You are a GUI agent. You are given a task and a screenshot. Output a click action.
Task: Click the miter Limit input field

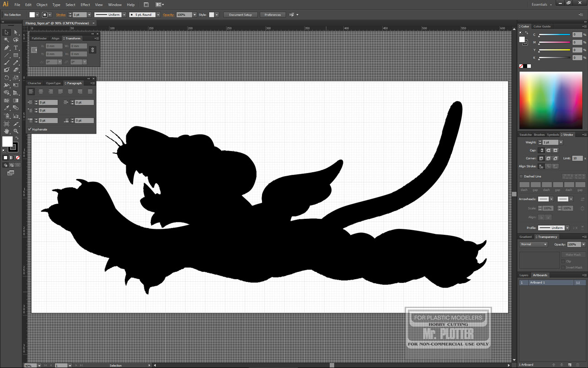577,158
